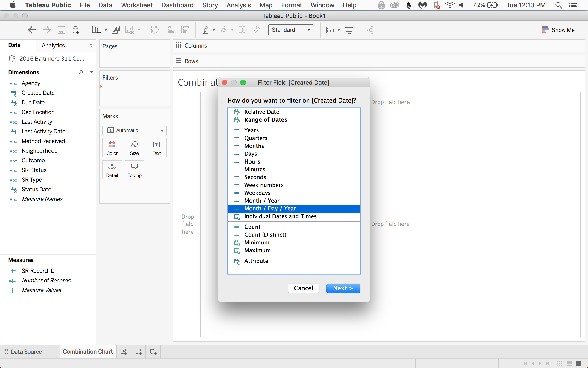Select the SR Record ID measure
The width and height of the screenshot is (588, 368).
pos(38,271)
